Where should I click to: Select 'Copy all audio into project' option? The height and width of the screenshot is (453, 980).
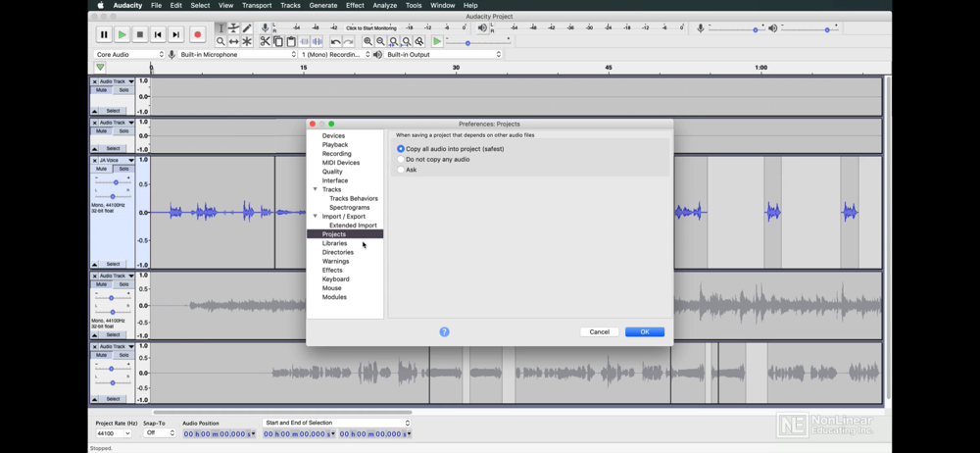tap(401, 149)
